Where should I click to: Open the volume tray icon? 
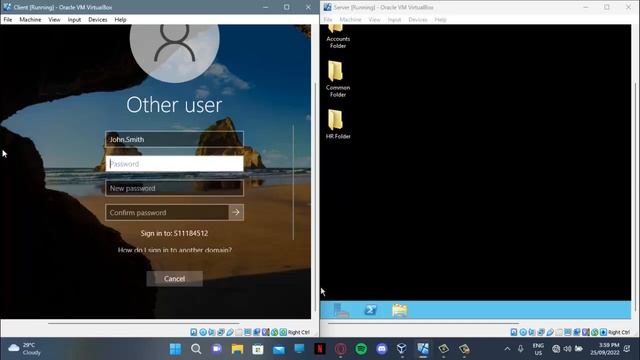point(567,349)
